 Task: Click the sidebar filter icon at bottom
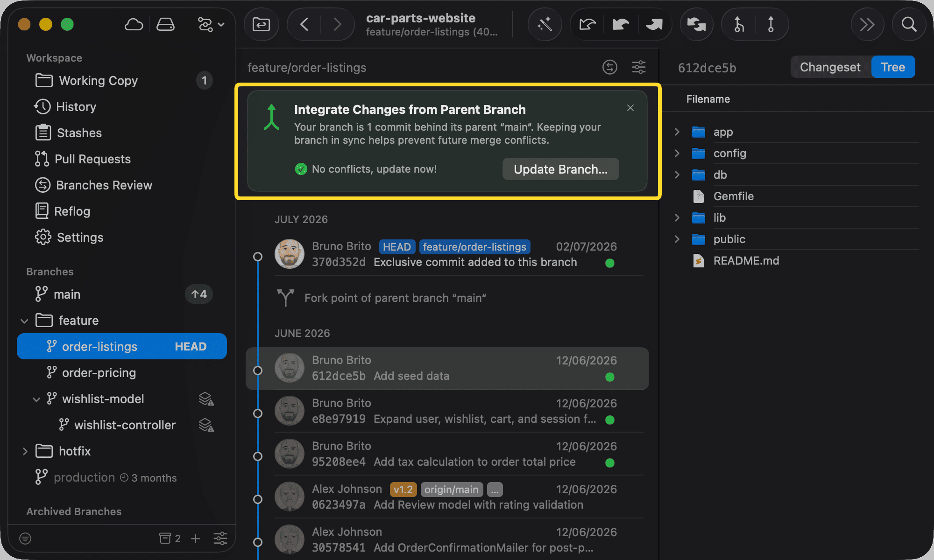[25, 539]
